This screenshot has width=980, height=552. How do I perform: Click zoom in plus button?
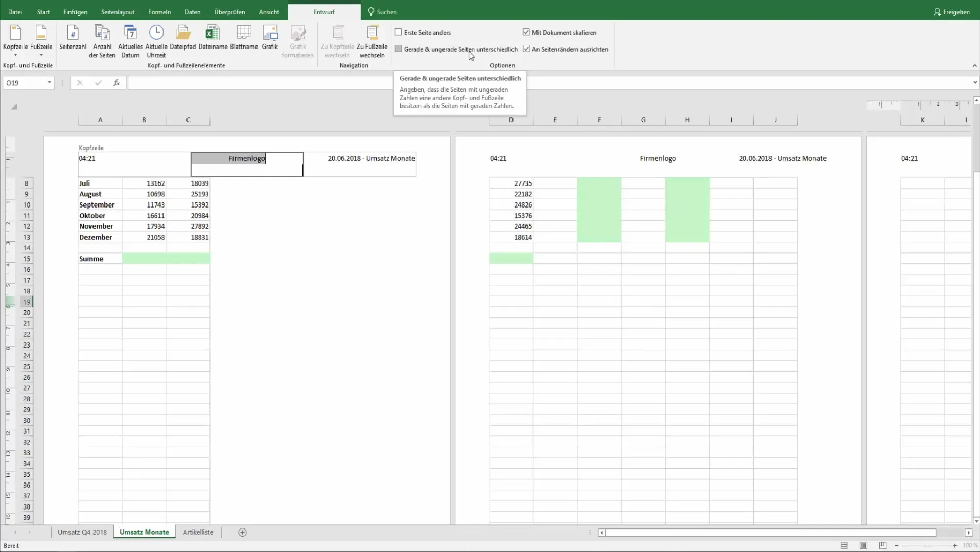(x=955, y=546)
